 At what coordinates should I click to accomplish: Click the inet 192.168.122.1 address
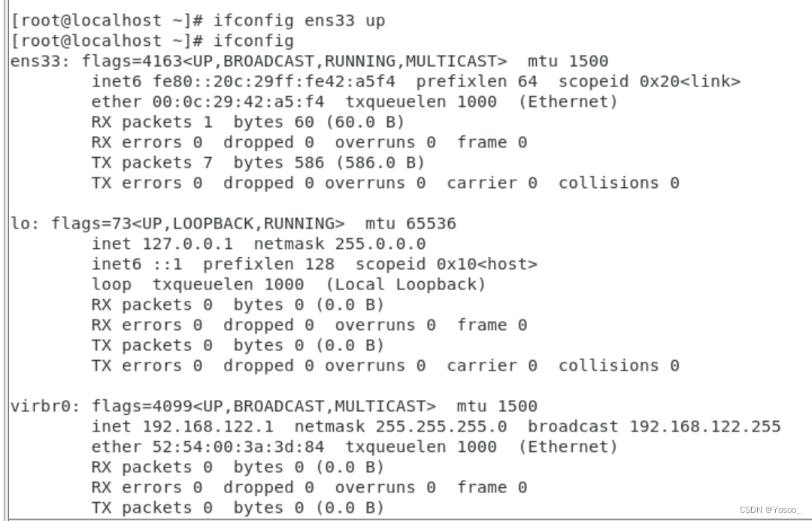click(208, 427)
